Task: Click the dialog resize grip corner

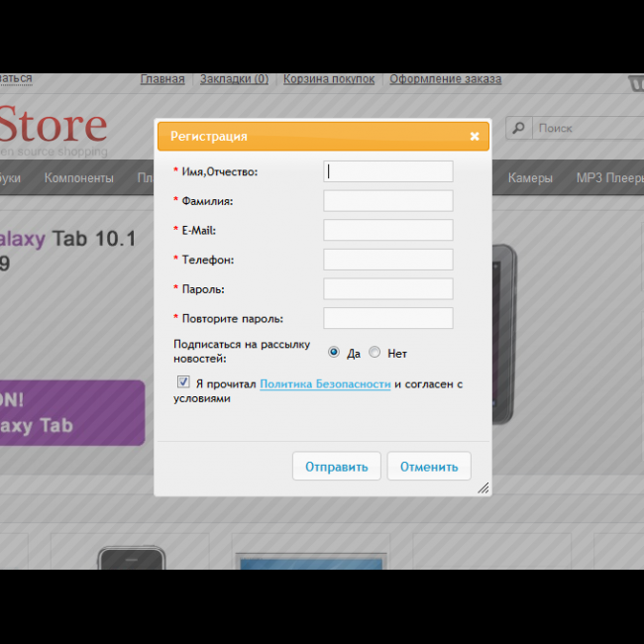Action: click(x=483, y=487)
